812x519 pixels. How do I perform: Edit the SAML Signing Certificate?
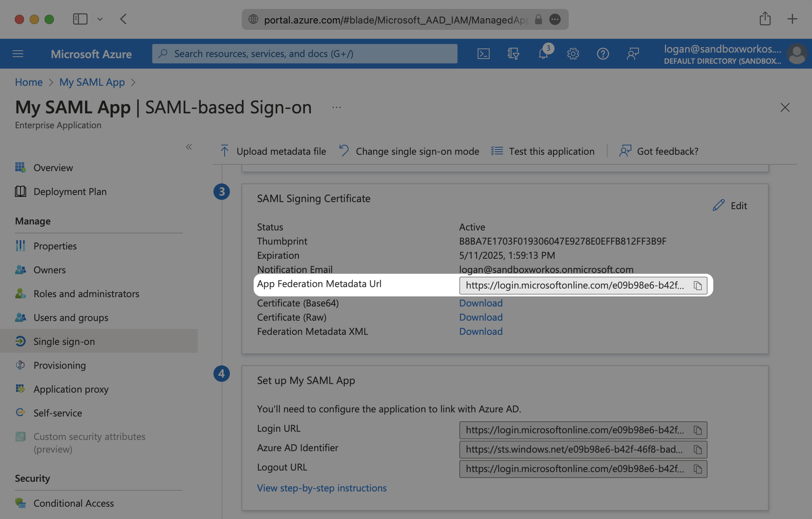pyautogui.click(x=730, y=206)
